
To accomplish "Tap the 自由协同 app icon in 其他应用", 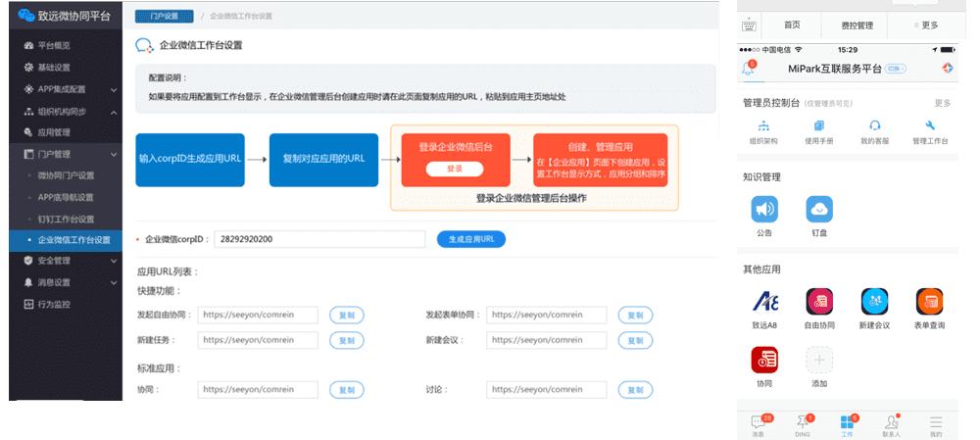I will tap(819, 302).
